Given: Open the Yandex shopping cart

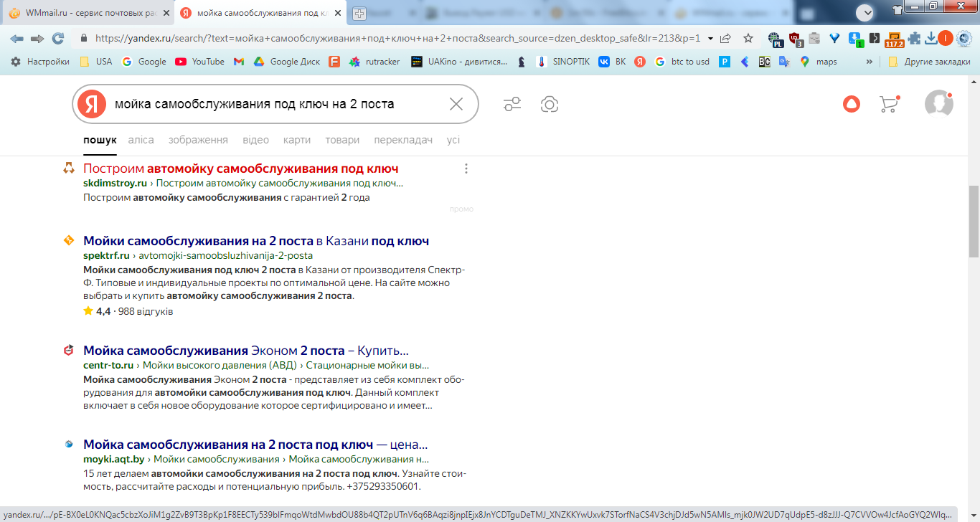Looking at the screenshot, I should 889,104.
